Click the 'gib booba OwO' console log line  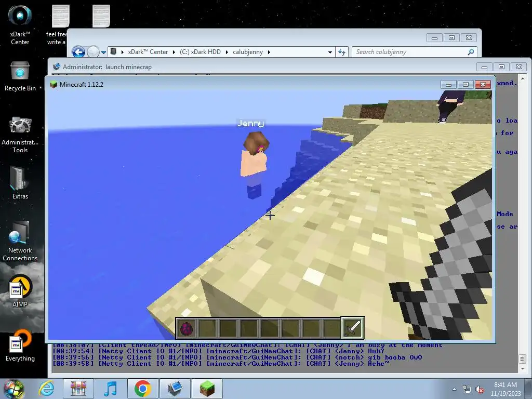[237, 357]
